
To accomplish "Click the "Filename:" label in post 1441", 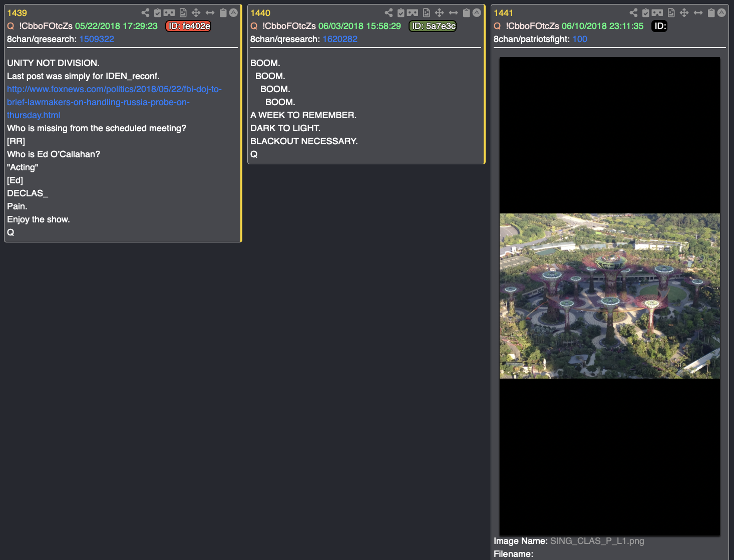I will [513, 554].
